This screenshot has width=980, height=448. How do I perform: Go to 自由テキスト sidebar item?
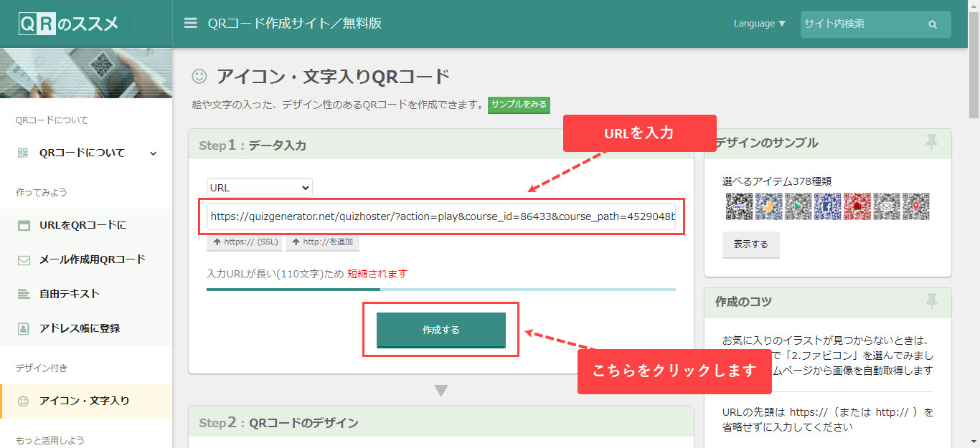point(69,294)
